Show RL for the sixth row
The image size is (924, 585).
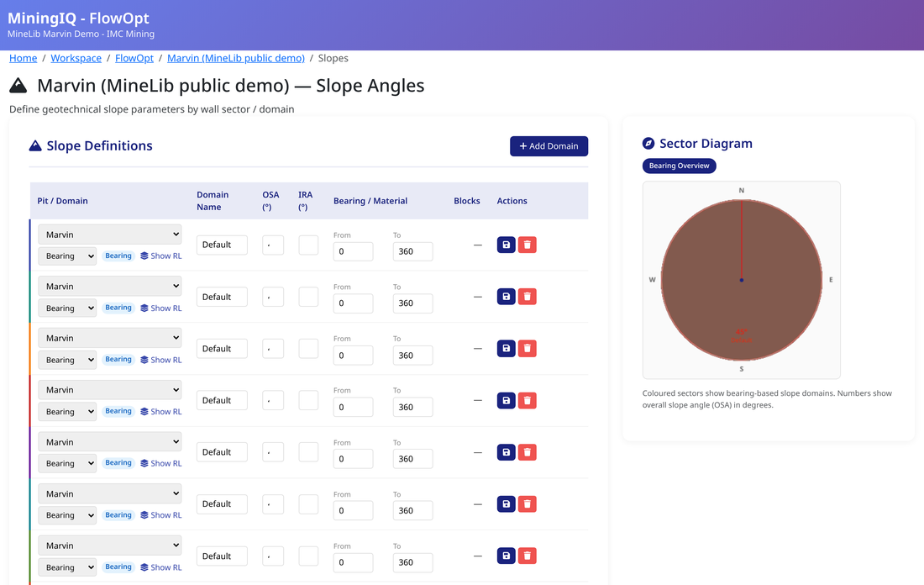pyautogui.click(x=161, y=515)
